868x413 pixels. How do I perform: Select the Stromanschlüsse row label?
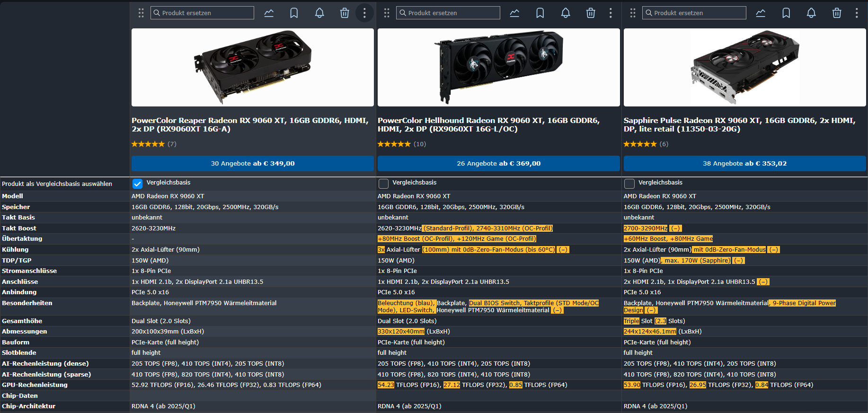pos(29,271)
